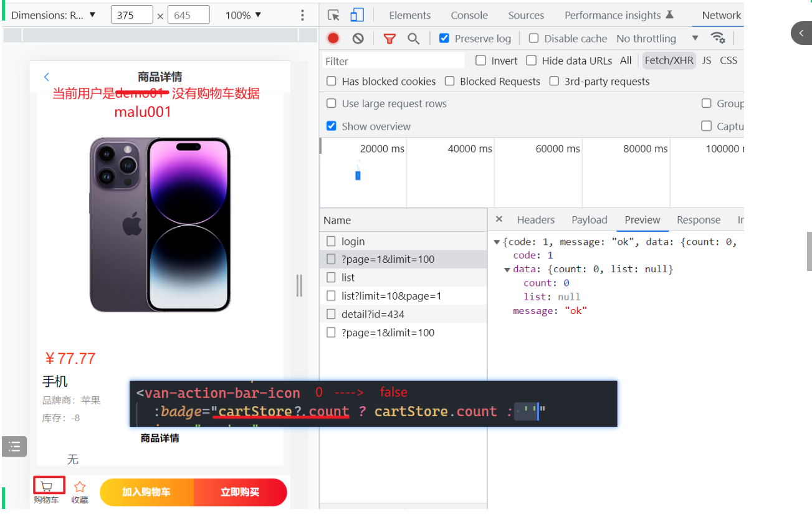Close the request details panel
The height and width of the screenshot is (519, 812).
click(499, 219)
